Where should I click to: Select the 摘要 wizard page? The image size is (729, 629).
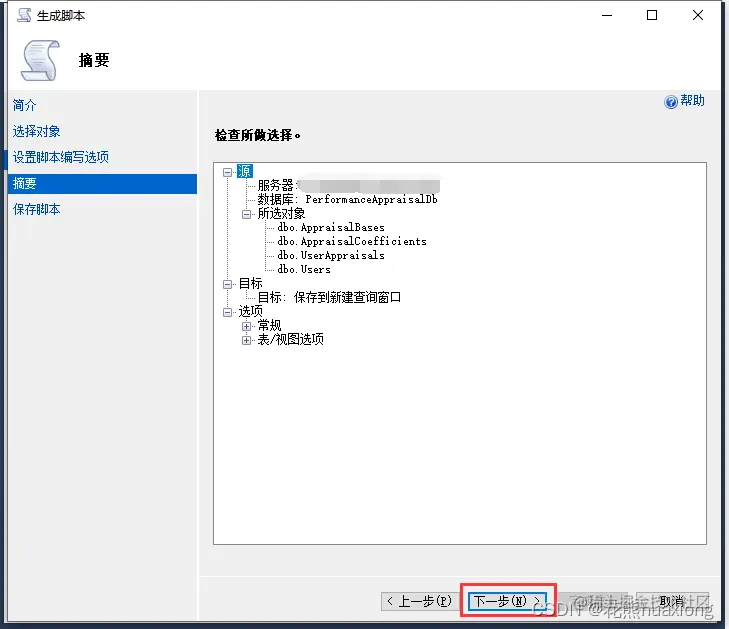(102, 184)
